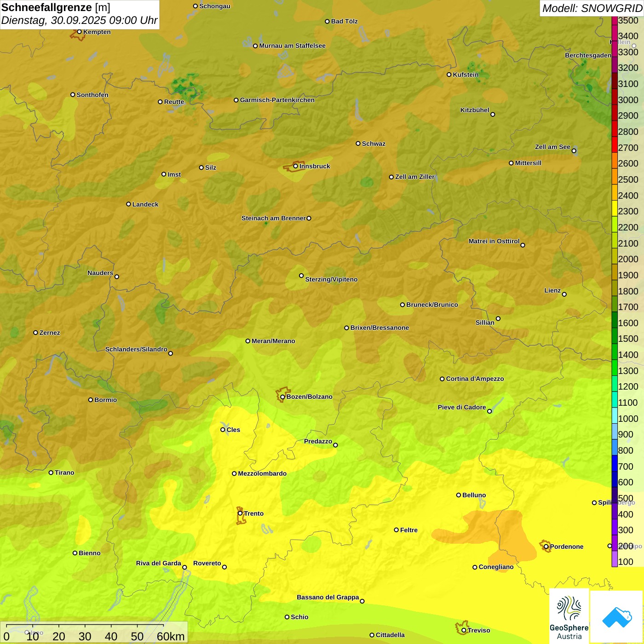Click the Mezzolombardo label
Image resolution: width=644 pixels, height=644 pixels.
coord(262,473)
